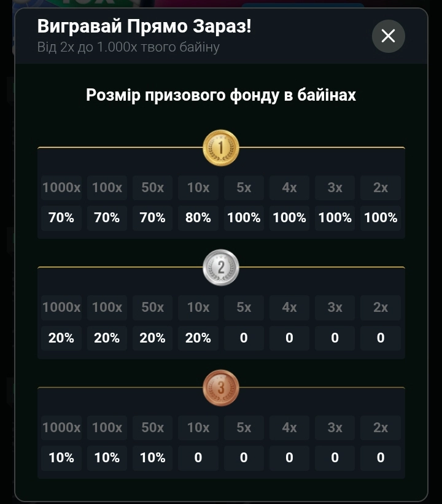
Task: Click 100% under 5x in first place
Action: click(244, 217)
